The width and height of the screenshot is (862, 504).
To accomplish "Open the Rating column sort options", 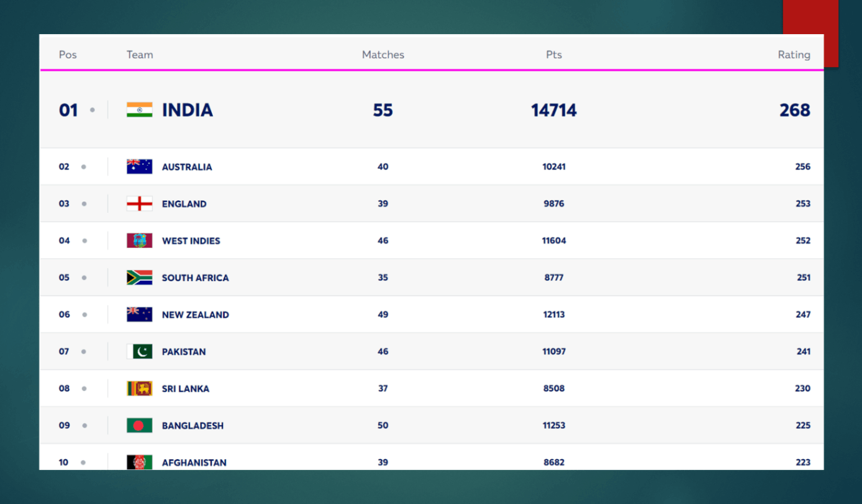I will [794, 55].
